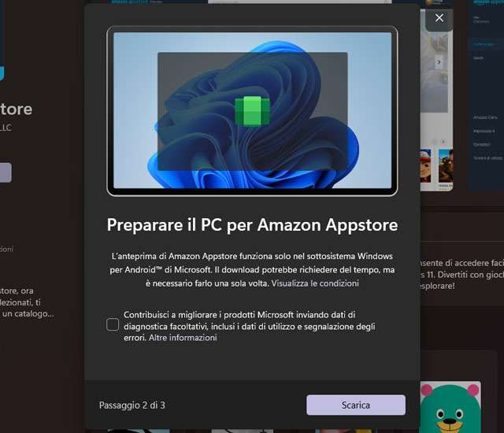
Task: Click the blue Appstore logo at left edge
Action: click(2, 73)
